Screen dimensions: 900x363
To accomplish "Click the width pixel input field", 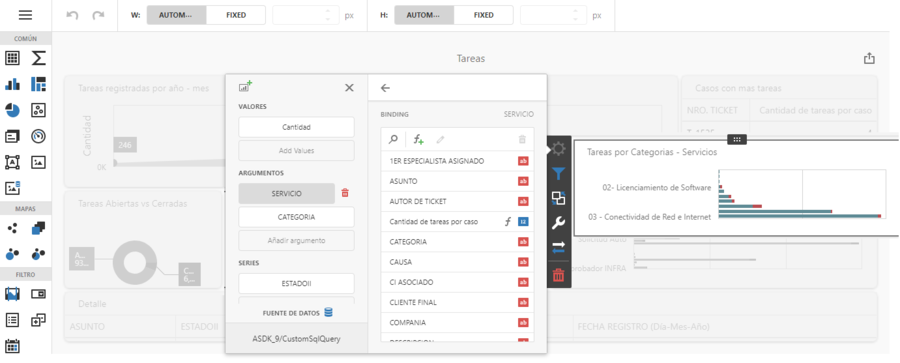I will pos(305,16).
